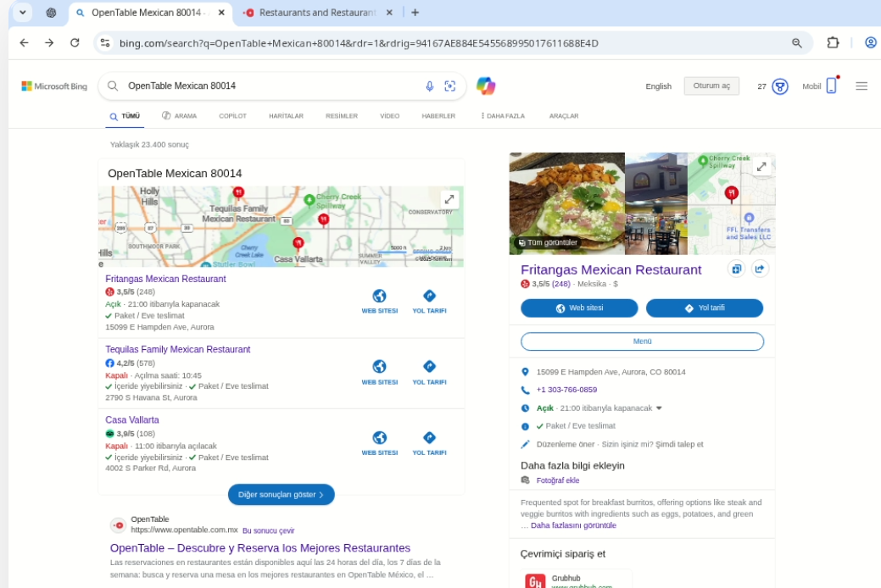
Task: Open visual search camera icon
Action: (x=450, y=86)
